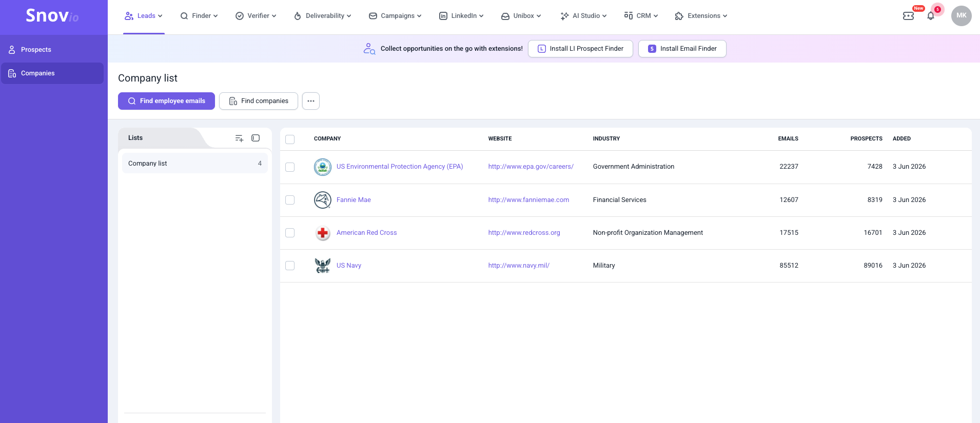Click the COMPANY column header
This screenshot has width=980, height=423.
pos(327,139)
